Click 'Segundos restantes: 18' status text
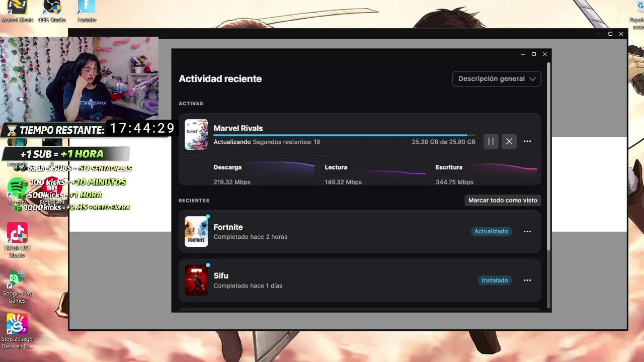 tap(286, 142)
